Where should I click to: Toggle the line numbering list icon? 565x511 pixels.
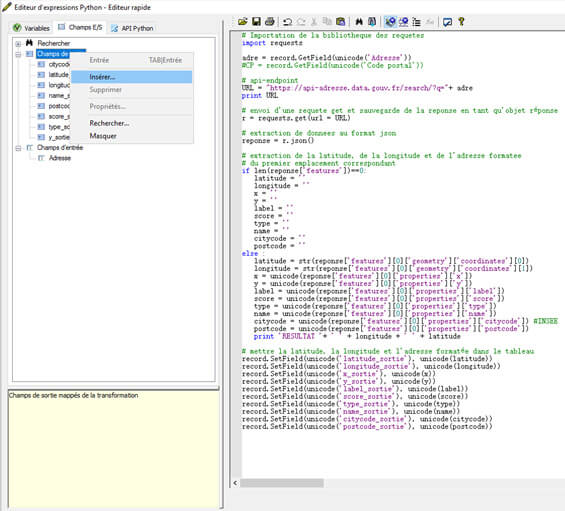(417, 22)
